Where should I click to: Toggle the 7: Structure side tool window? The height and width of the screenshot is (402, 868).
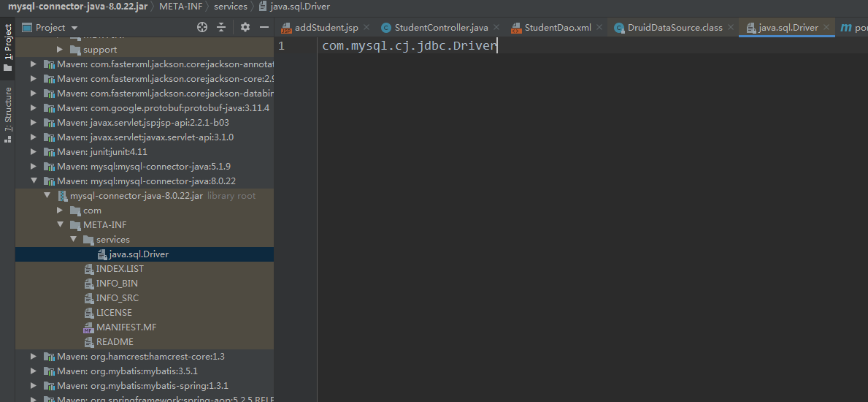click(8, 115)
